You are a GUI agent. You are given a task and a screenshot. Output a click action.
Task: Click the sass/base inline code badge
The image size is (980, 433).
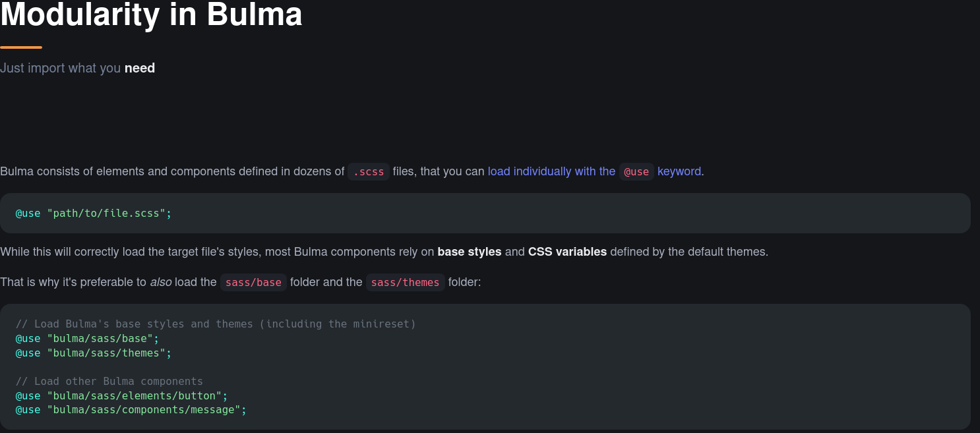pos(253,283)
